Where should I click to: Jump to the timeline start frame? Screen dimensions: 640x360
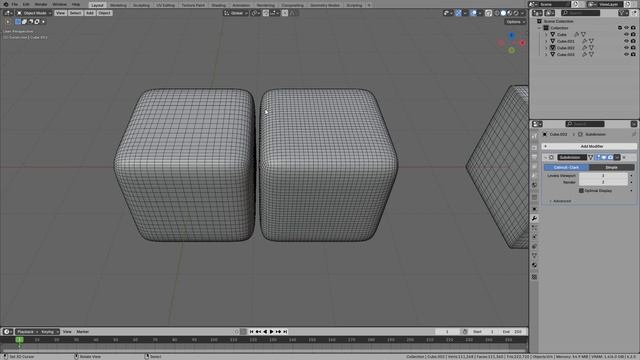click(x=251, y=332)
